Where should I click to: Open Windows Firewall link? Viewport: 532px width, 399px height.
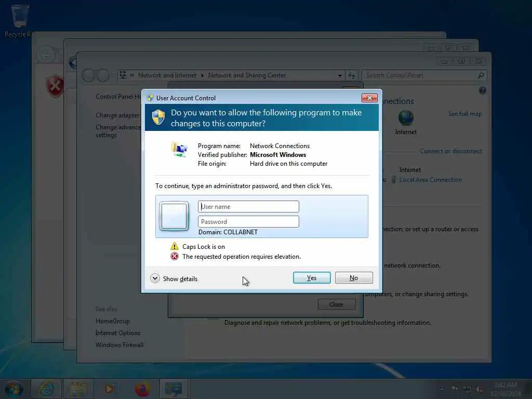point(119,345)
